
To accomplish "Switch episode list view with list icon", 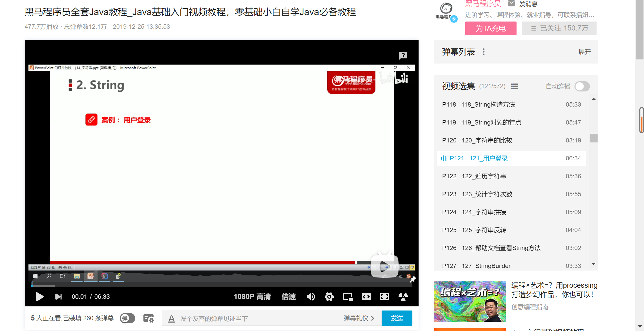I will tap(514, 86).
